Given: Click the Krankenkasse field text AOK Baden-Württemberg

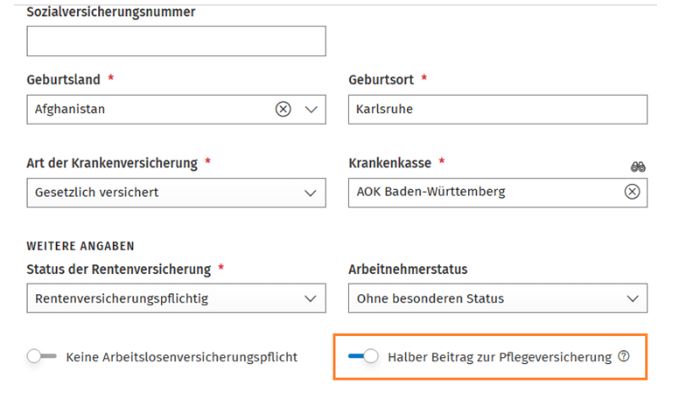Looking at the screenshot, I should coord(431,192).
